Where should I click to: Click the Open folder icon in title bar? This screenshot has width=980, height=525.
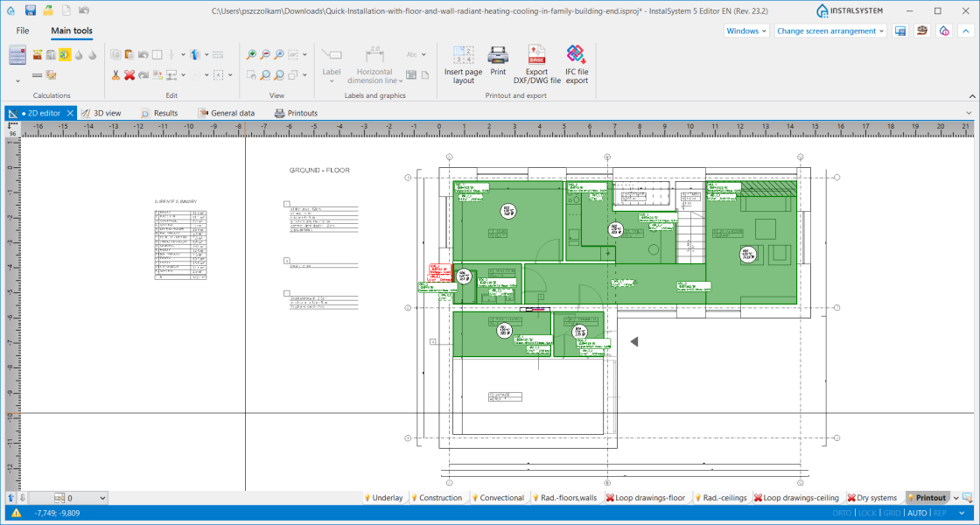[x=48, y=10]
